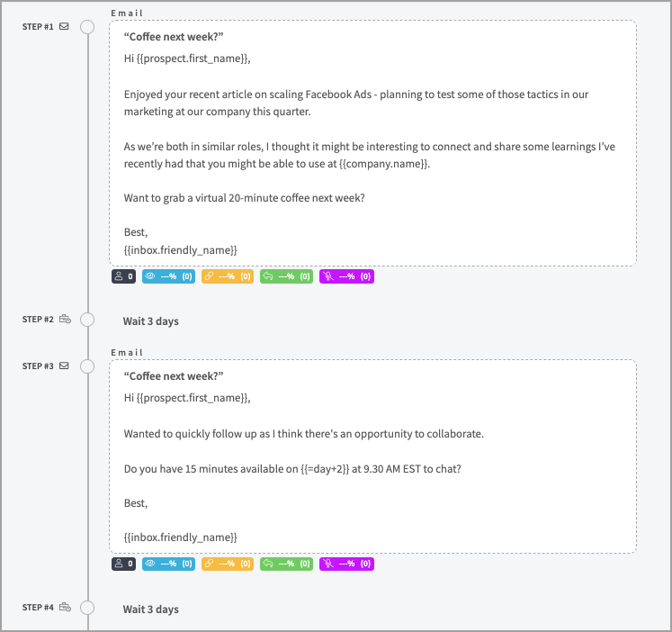Select the Step #3 timeline circle marker

(87, 366)
